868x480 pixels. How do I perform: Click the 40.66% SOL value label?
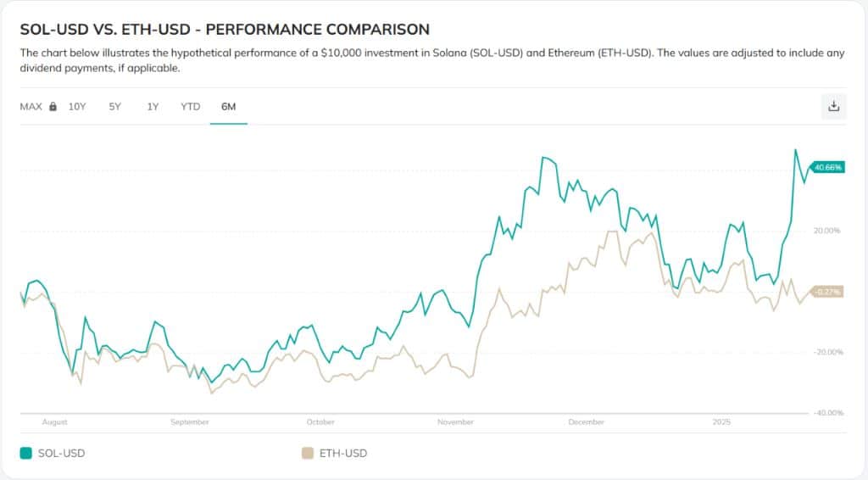click(x=827, y=167)
